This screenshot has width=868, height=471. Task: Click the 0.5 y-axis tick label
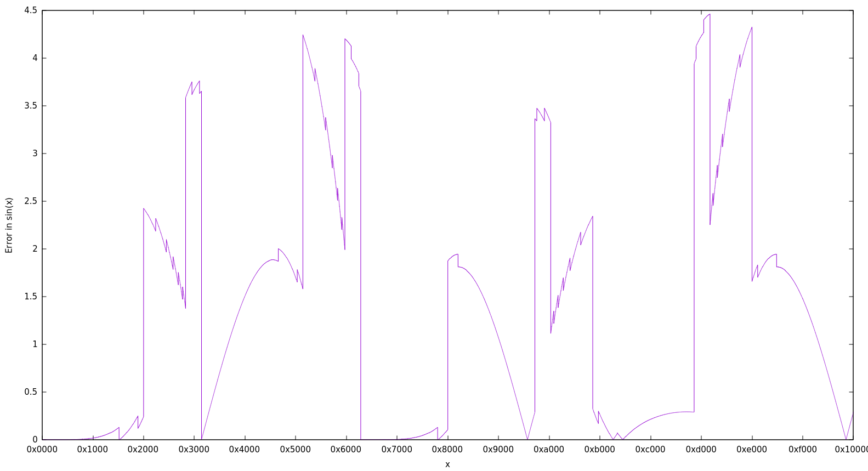point(31,392)
